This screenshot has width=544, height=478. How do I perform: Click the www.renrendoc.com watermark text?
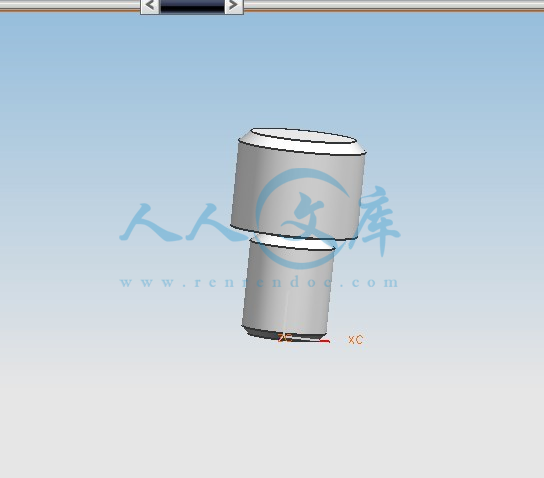tap(259, 282)
